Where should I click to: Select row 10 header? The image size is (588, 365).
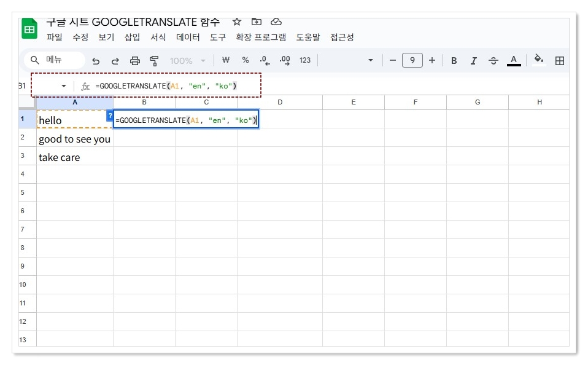(x=28, y=285)
